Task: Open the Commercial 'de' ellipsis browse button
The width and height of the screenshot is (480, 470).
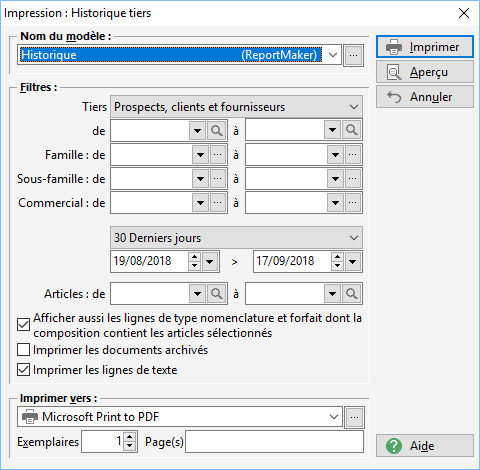Action: [218, 203]
